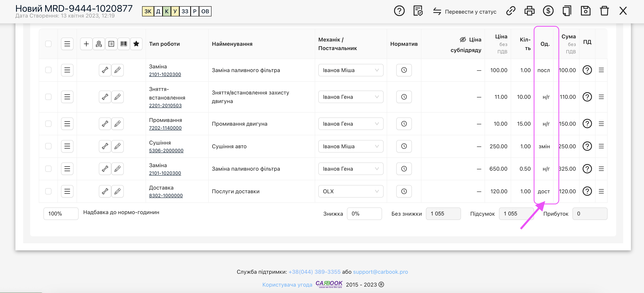This screenshot has width=644, height=293.
Task: Switch to the ЗК tab
Action: click(148, 11)
